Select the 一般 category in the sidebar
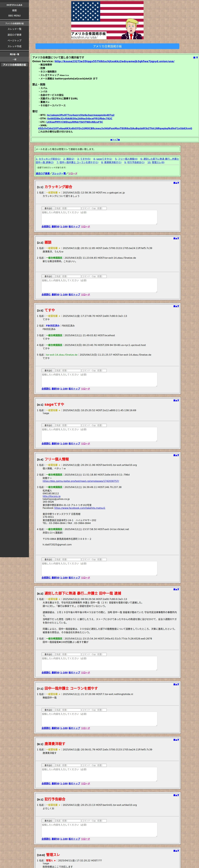 pos(14,59)
